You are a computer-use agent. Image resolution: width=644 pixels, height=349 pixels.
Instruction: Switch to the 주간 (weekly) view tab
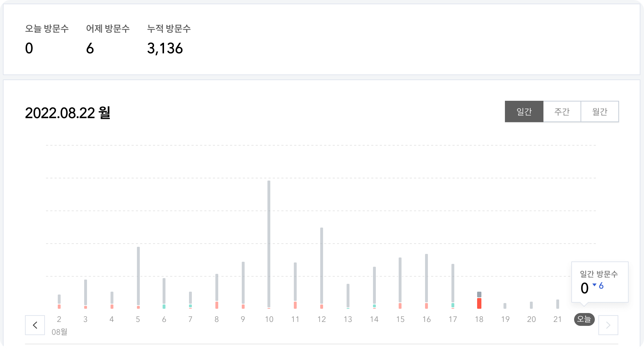tap(562, 111)
